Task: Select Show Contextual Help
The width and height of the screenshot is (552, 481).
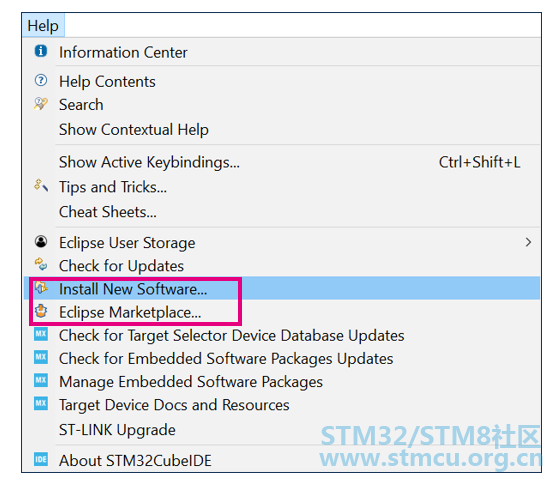Action: click(134, 130)
